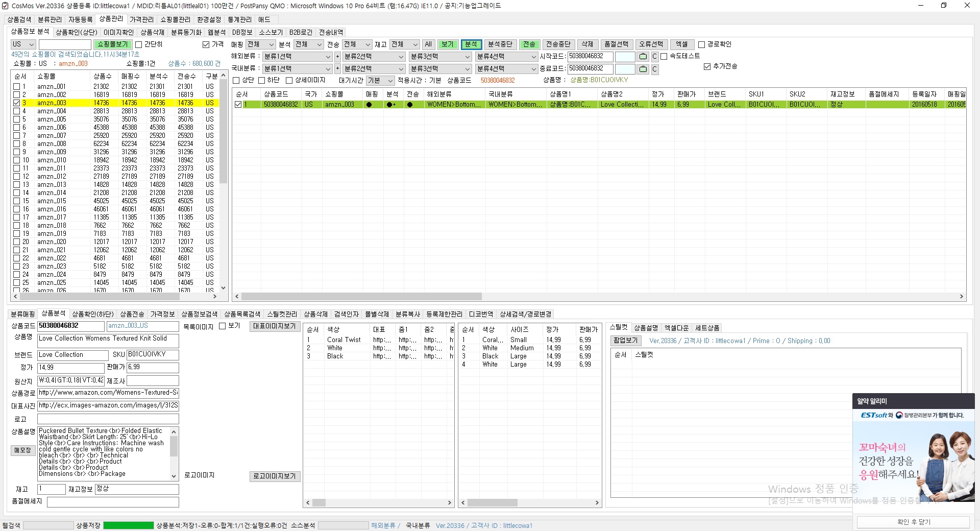980x531 pixels.
Task: Click the plus button beside 국내분류 분류1선택
Action: [x=337, y=69]
